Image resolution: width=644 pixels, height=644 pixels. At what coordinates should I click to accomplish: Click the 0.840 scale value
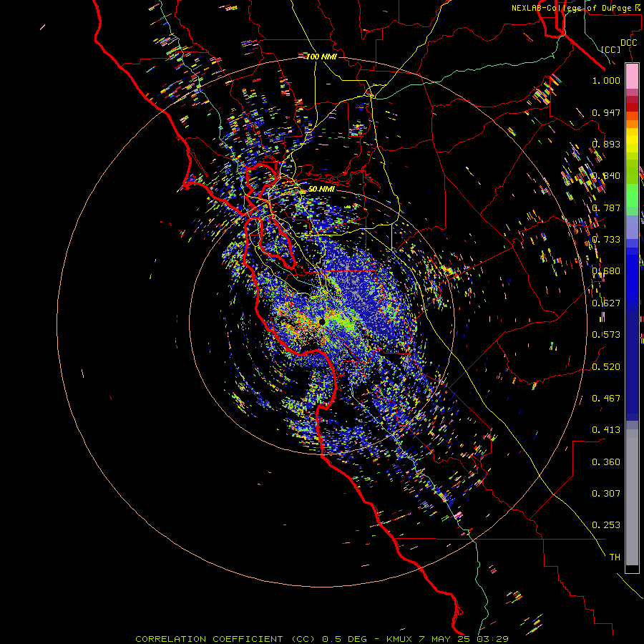[x=606, y=176]
